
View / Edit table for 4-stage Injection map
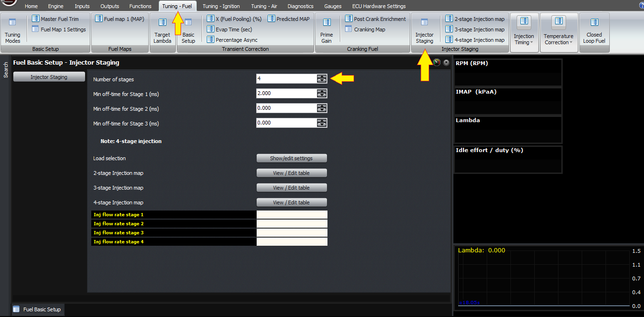(x=292, y=202)
